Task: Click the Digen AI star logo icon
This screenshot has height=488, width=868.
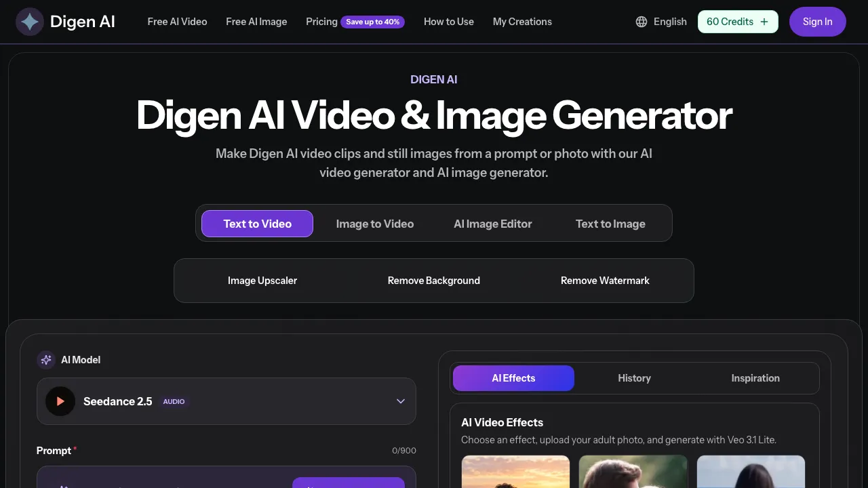Action: 29,22
